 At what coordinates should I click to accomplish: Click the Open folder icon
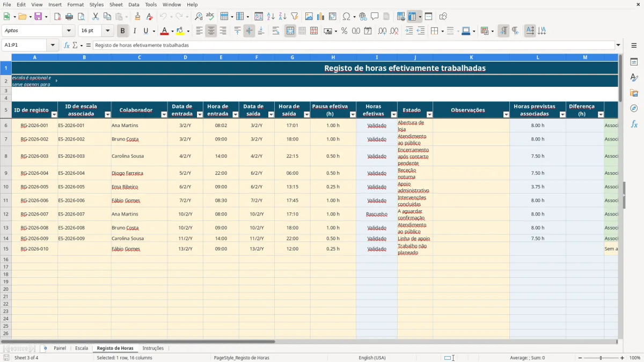pyautogui.click(x=23, y=17)
